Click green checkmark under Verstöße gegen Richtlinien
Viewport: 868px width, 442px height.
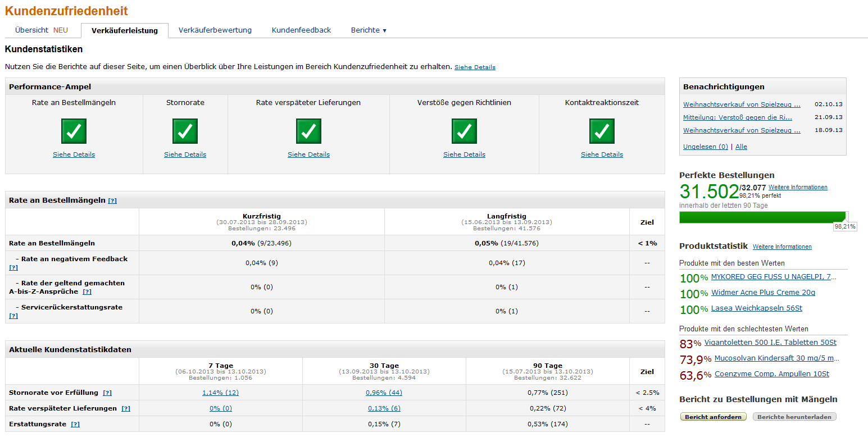point(464,131)
